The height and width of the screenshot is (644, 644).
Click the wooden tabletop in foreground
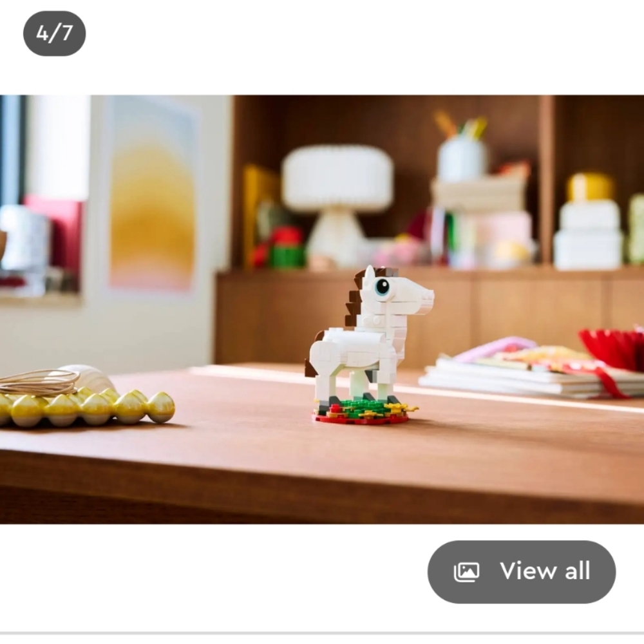point(322,468)
